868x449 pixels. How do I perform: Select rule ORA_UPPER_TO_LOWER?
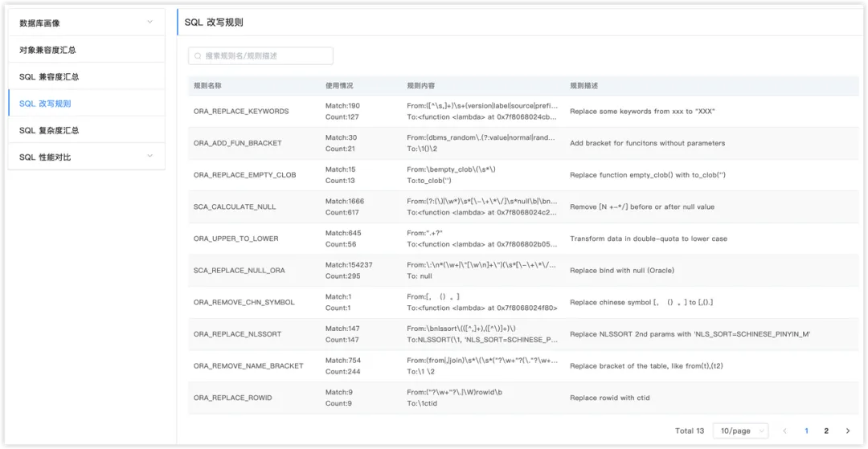point(235,239)
